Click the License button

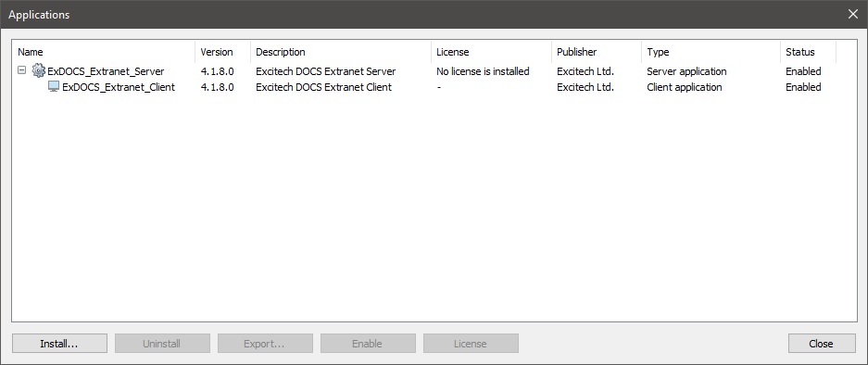click(x=471, y=344)
